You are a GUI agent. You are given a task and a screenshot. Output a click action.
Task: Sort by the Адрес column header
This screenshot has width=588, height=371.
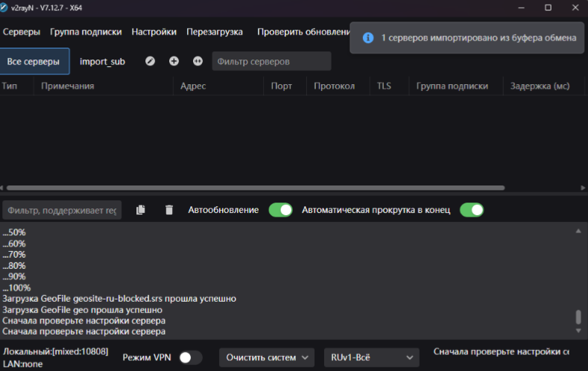(193, 86)
